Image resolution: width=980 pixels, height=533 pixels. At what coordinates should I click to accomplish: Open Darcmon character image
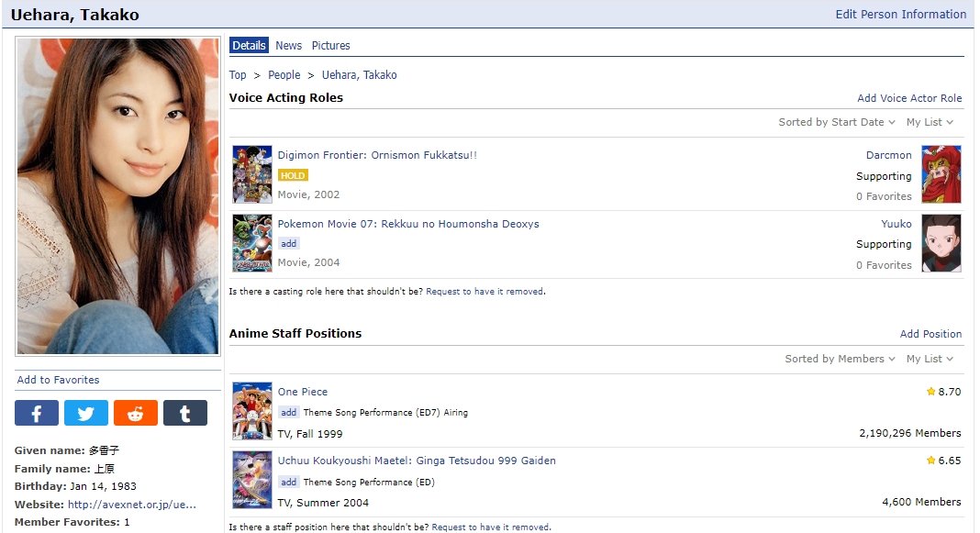941,174
